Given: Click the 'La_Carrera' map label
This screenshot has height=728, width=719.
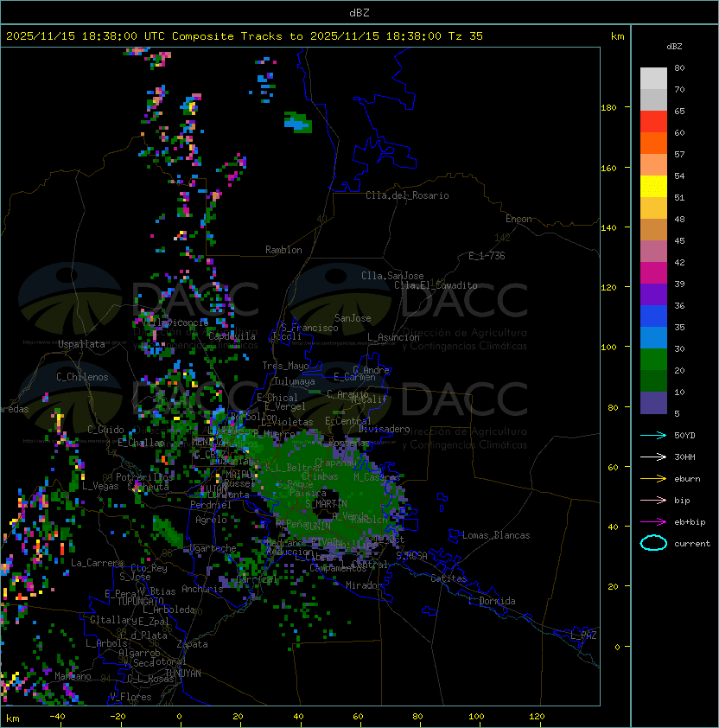Looking at the screenshot, I should pyautogui.click(x=97, y=563).
